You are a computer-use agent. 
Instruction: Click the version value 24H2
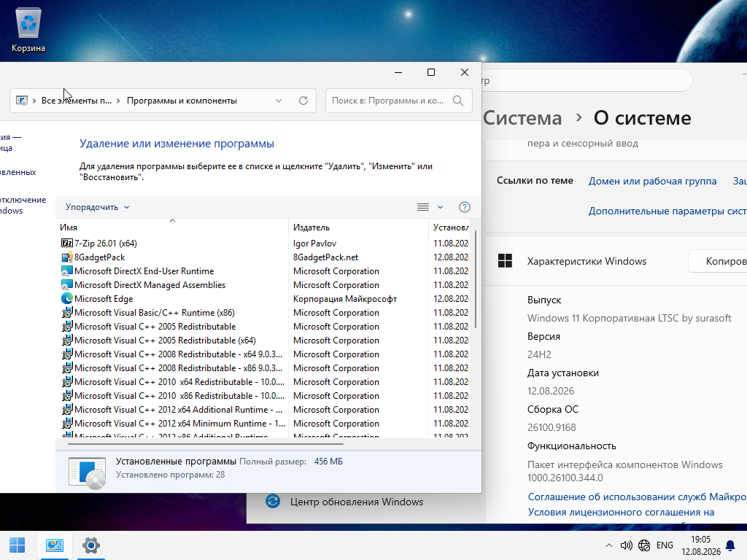pyautogui.click(x=539, y=355)
